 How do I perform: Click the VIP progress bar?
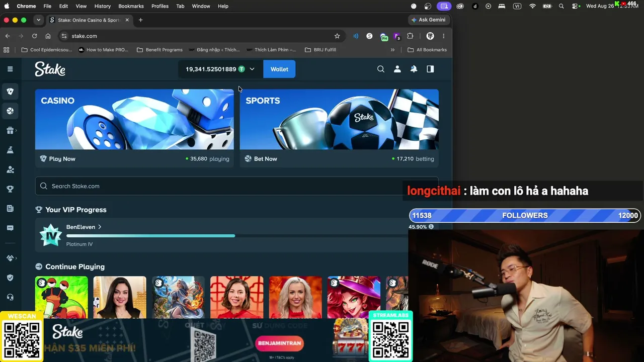click(x=236, y=235)
